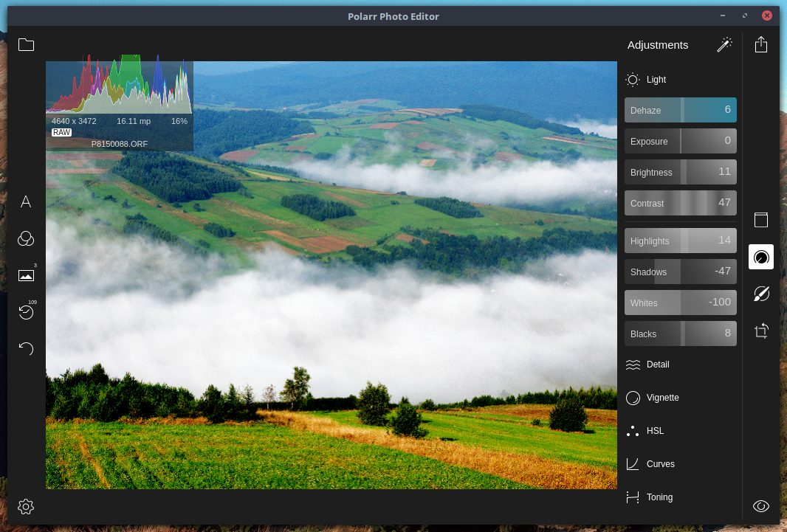The image size is (787, 532).
Task: Click the Toning icon
Action: (x=633, y=497)
